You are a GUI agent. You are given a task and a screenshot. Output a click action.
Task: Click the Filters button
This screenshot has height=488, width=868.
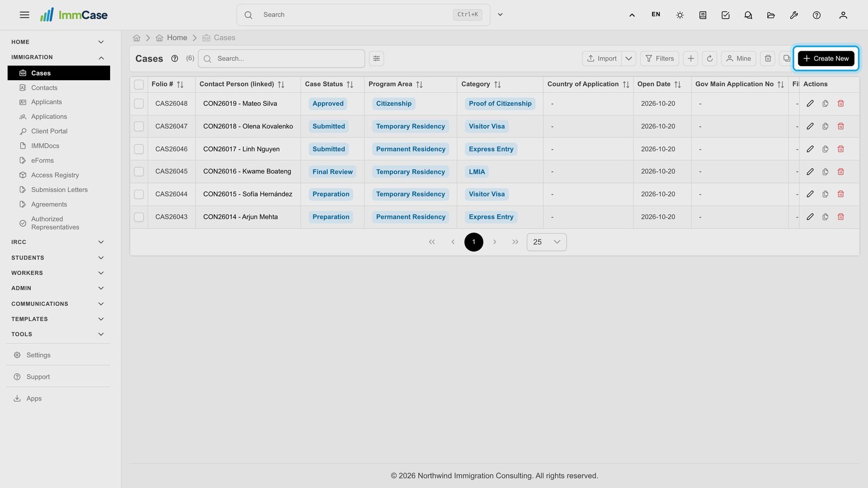pyautogui.click(x=659, y=59)
